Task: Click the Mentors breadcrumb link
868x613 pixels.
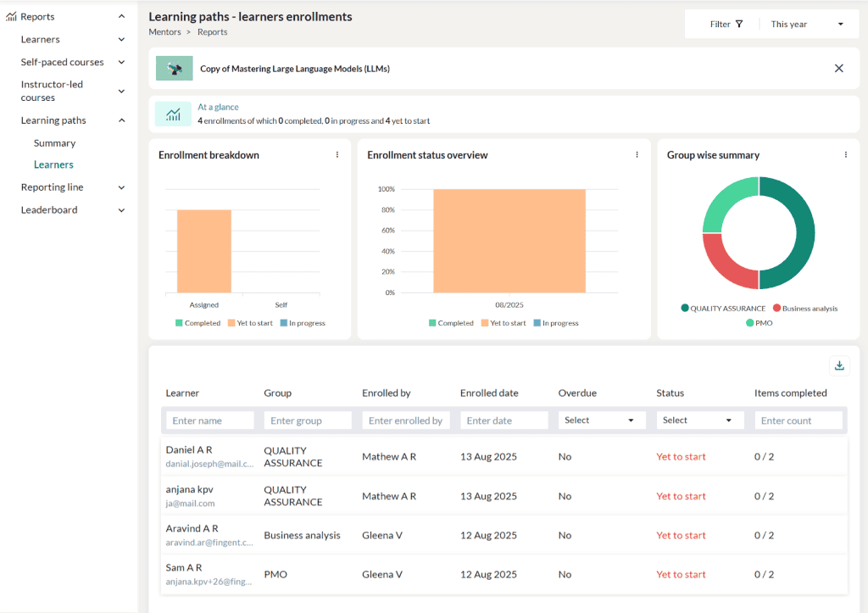Action: pos(164,32)
